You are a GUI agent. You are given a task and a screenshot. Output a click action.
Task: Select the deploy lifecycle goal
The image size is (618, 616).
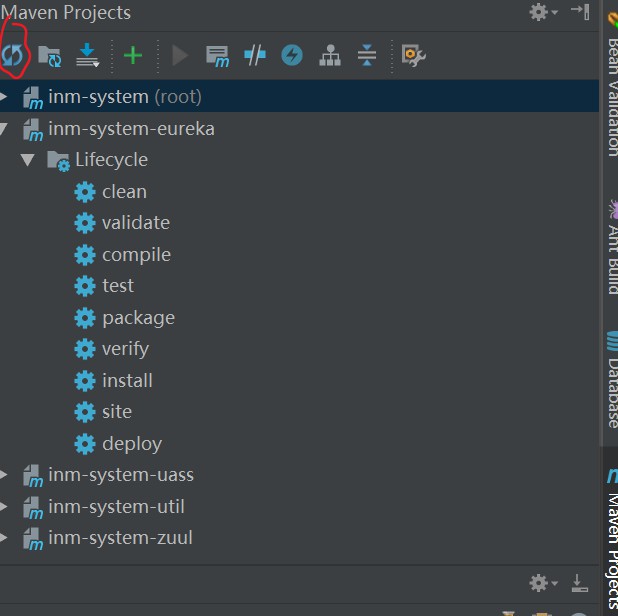[132, 444]
